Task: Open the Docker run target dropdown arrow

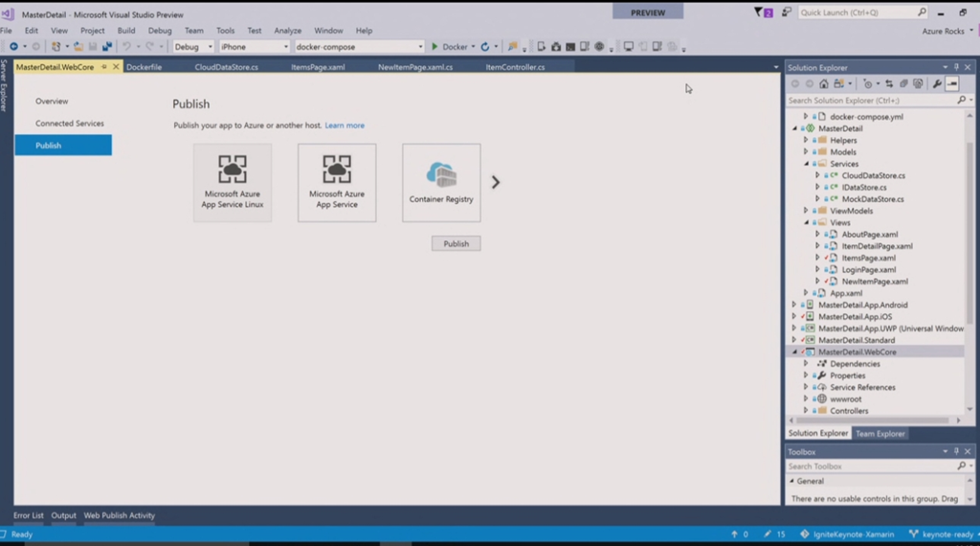Action: point(473,47)
